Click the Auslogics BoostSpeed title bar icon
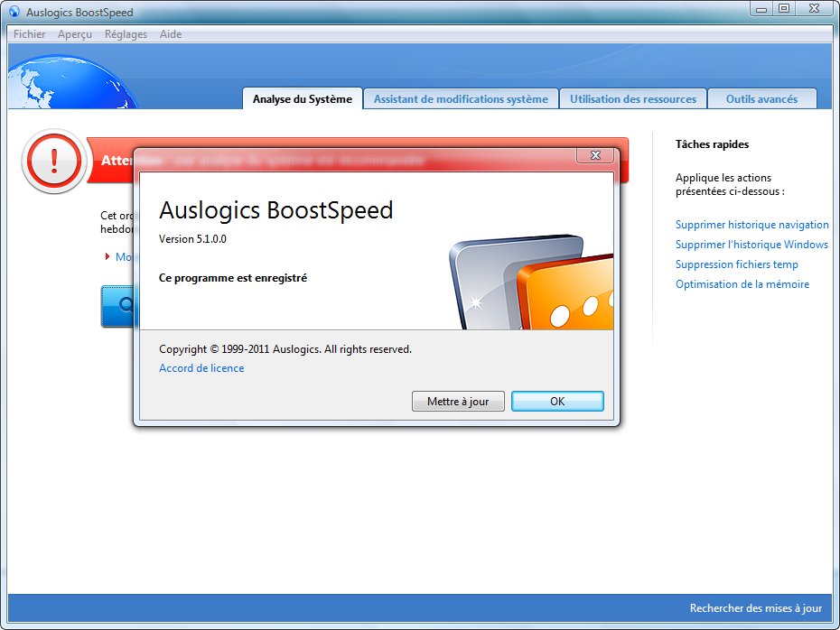840x630 pixels. point(14,11)
